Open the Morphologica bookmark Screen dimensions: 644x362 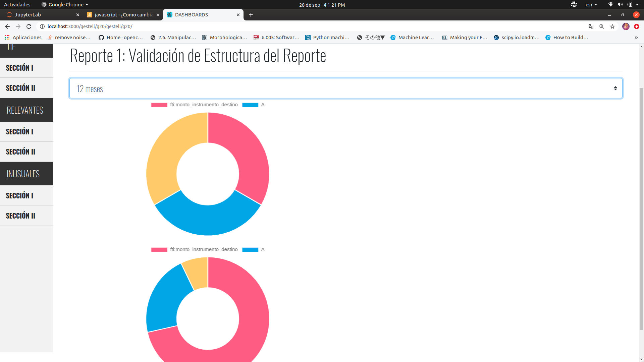(x=224, y=38)
